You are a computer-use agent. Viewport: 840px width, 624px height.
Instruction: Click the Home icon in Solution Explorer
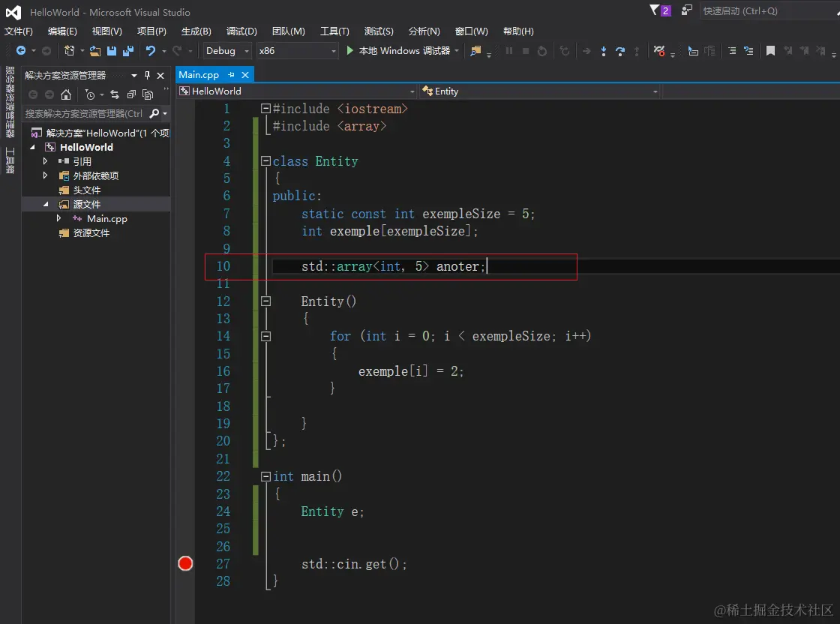tap(66, 94)
